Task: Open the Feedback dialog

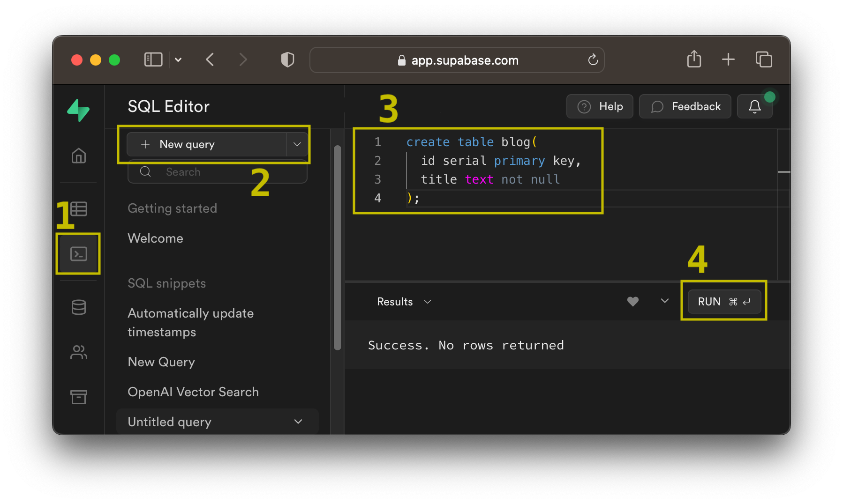Action: [685, 106]
